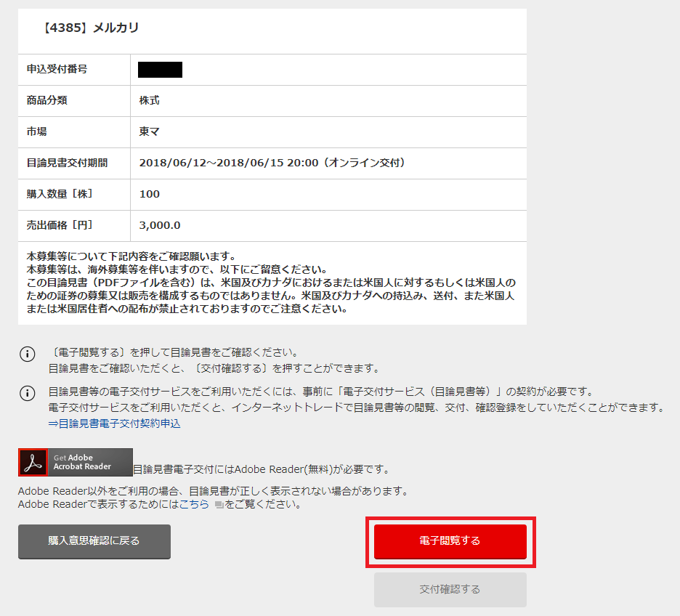Click the Adobe Reader(無料)が必要です text
The width and height of the screenshot is (680, 616).
click(x=263, y=469)
